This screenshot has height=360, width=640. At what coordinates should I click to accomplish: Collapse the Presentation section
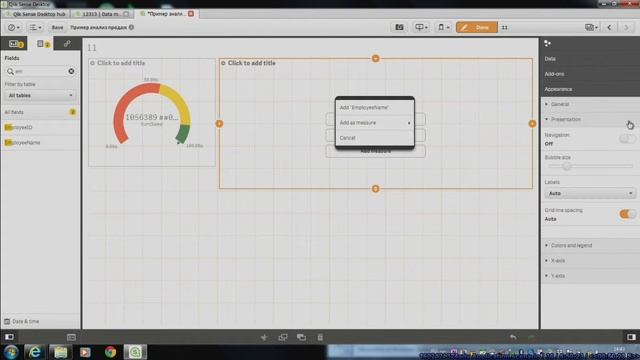(590, 119)
